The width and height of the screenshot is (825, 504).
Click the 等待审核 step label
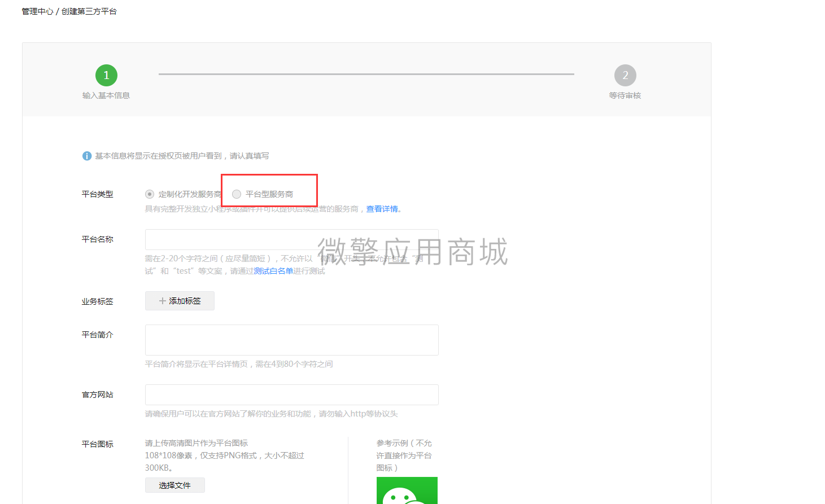625,95
